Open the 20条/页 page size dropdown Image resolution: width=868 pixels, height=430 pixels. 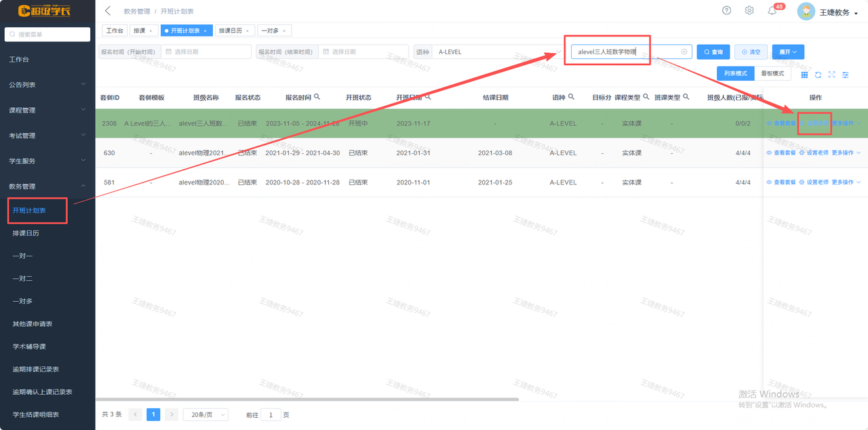tap(205, 414)
